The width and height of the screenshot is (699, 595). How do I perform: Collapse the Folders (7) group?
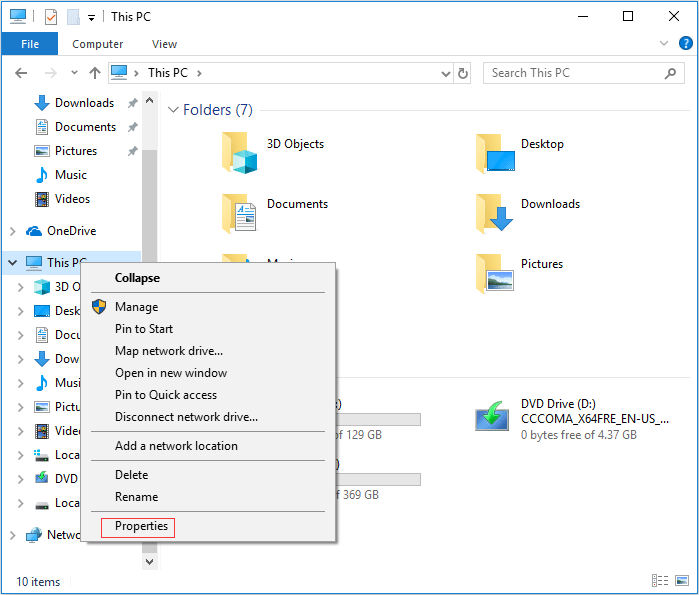[x=173, y=110]
